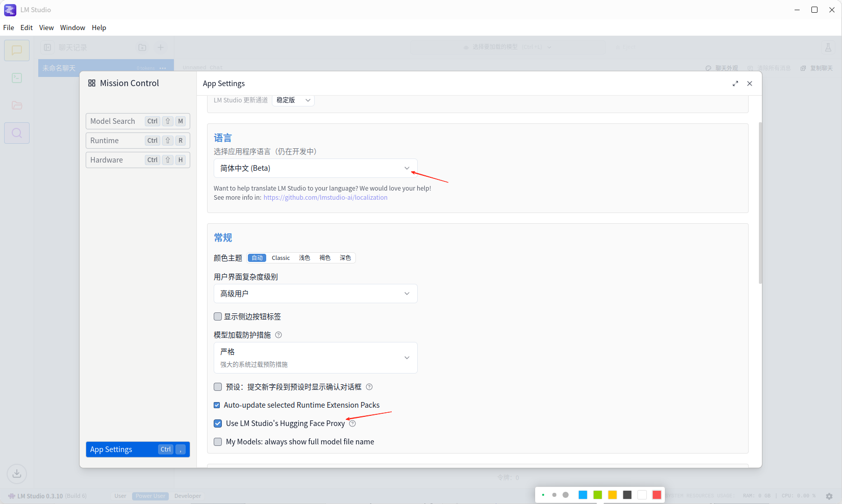The width and height of the screenshot is (842, 504).
Task: Check My Models always show full name
Action: [218, 442]
